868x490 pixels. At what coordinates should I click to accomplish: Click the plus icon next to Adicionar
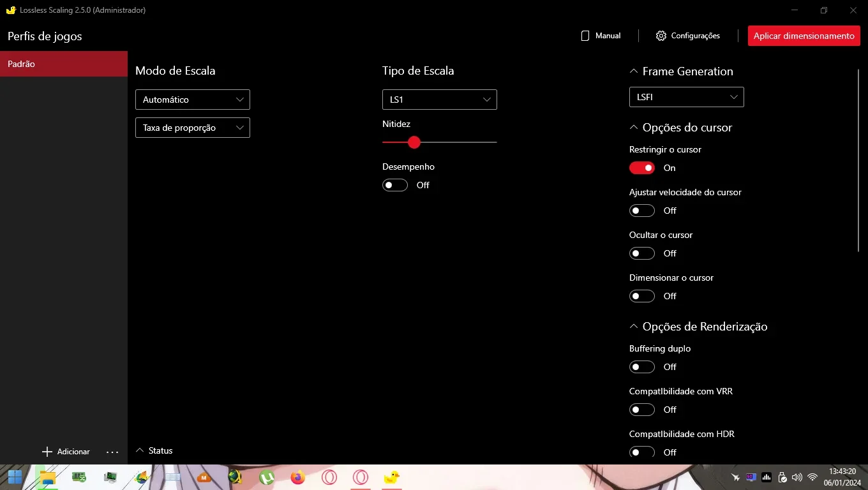47,452
